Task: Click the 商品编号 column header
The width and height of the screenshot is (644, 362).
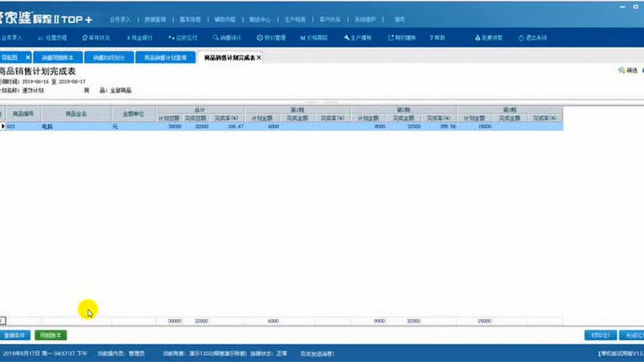Action: pyautogui.click(x=23, y=114)
